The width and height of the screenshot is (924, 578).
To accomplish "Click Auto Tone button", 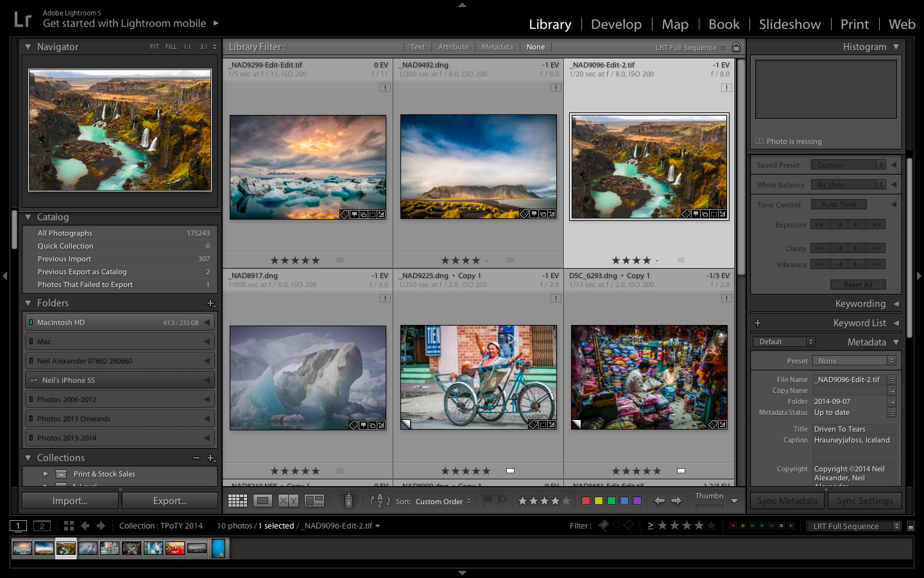I will point(839,204).
